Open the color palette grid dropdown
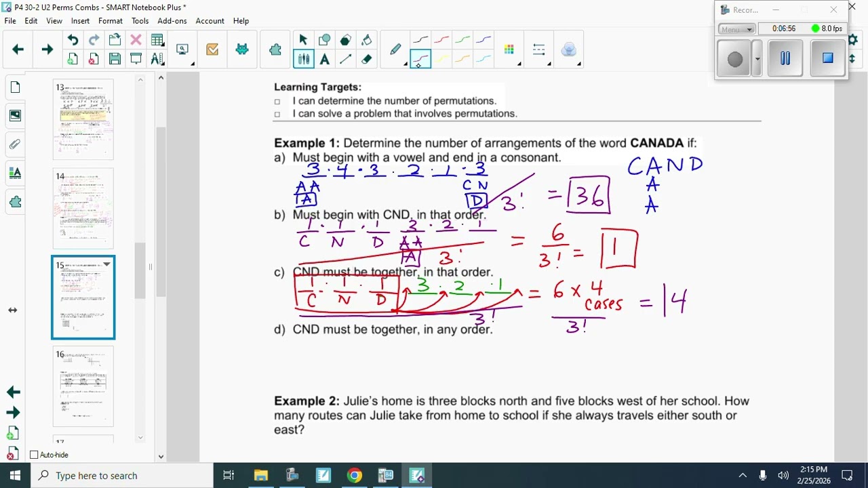The width and height of the screenshot is (868, 488). coord(509,49)
